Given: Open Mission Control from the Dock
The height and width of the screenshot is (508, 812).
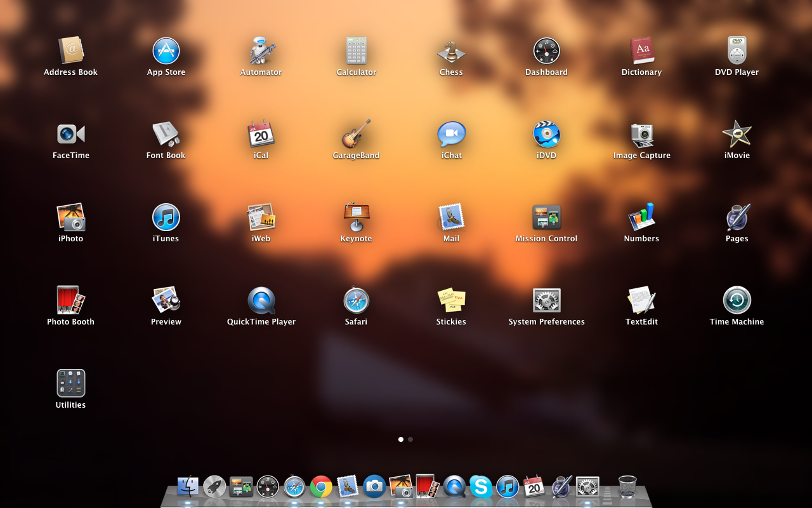Looking at the screenshot, I should [241, 487].
